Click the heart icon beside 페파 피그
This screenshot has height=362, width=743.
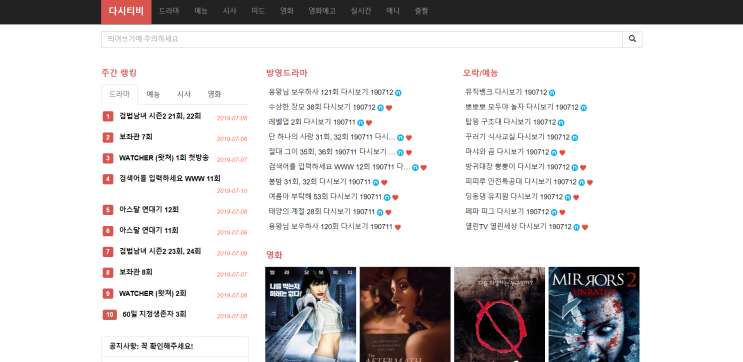tap(562, 212)
